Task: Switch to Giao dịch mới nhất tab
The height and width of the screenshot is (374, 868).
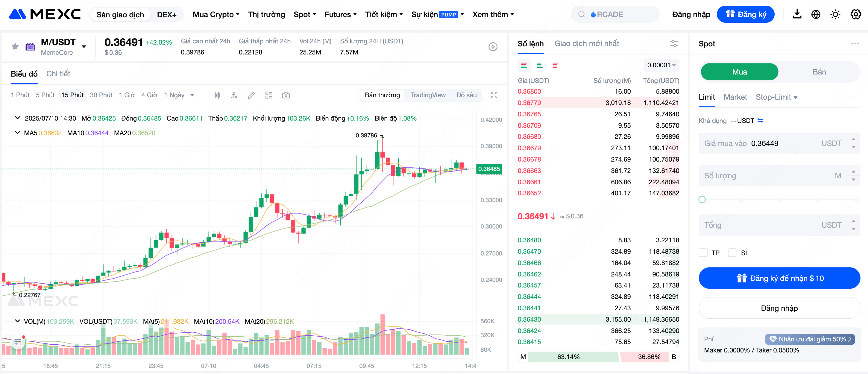Action: (x=587, y=43)
